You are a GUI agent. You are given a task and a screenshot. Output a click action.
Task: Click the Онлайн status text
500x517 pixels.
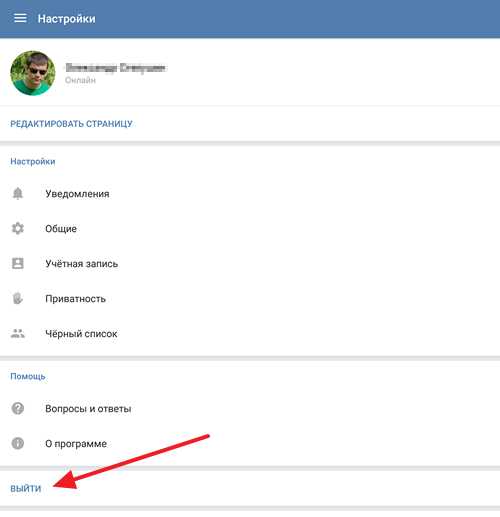pyautogui.click(x=80, y=80)
